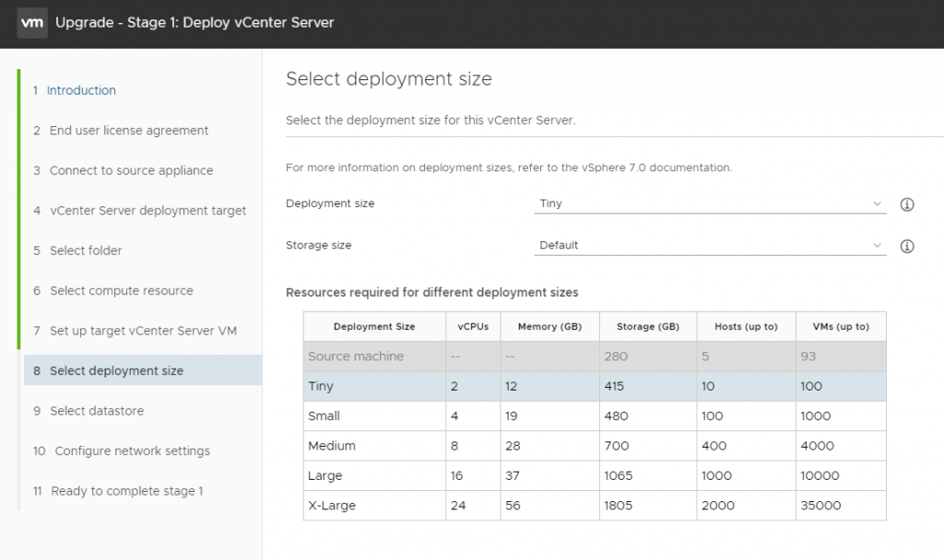Go to step 1 Introduction
The width and height of the screenshot is (944, 560).
coord(75,90)
